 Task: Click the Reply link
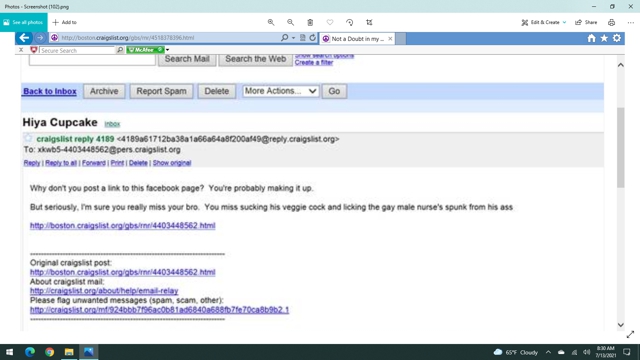tap(32, 163)
